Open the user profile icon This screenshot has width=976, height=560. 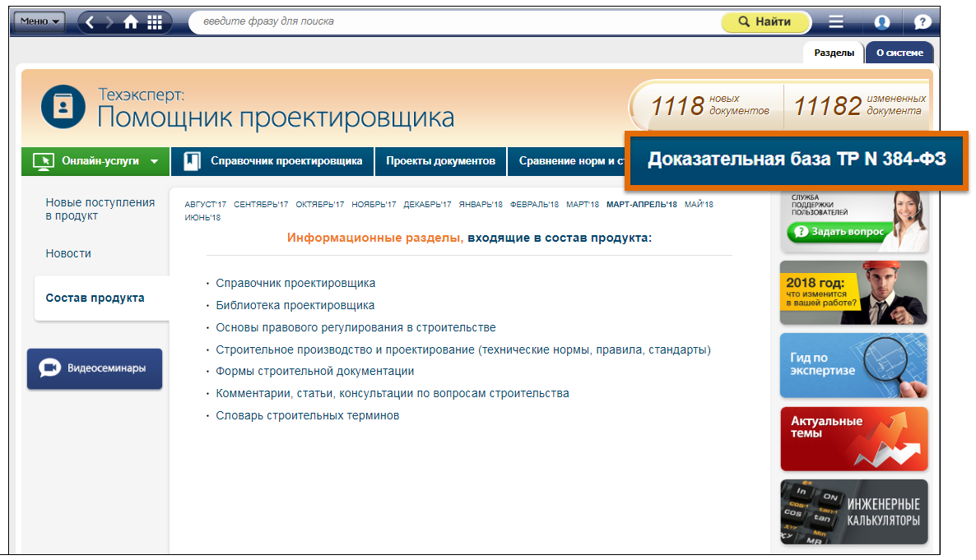coord(882,22)
